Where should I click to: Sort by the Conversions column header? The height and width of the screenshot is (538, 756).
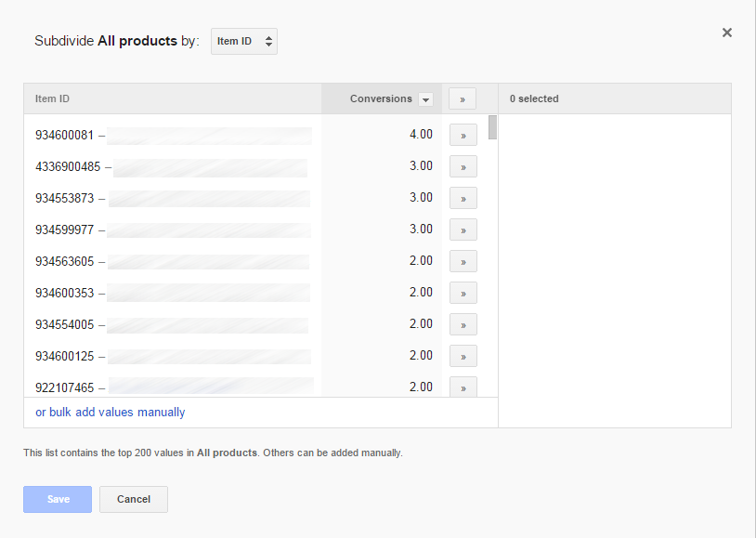(x=381, y=98)
